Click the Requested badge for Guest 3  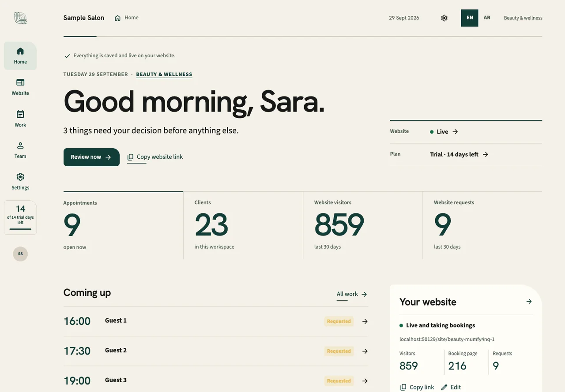pos(339,381)
